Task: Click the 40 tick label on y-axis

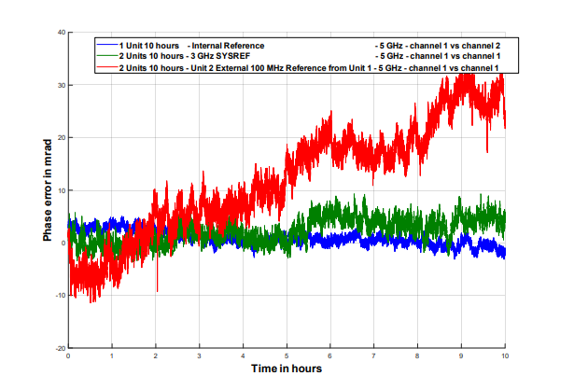Action: pos(60,33)
